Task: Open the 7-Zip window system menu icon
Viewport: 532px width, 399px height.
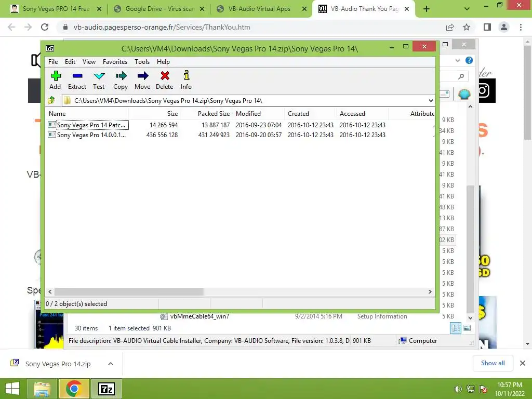Action: (50, 48)
